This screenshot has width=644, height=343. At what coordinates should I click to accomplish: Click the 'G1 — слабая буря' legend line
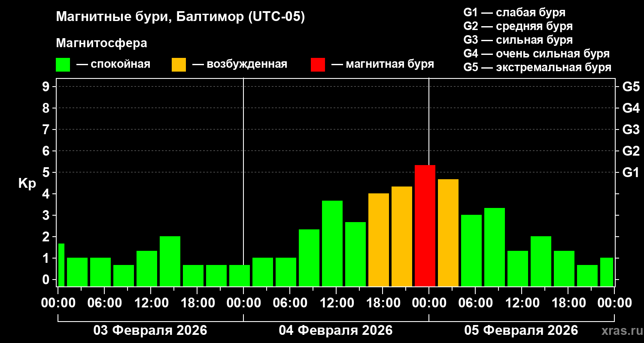pyautogui.click(x=514, y=12)
